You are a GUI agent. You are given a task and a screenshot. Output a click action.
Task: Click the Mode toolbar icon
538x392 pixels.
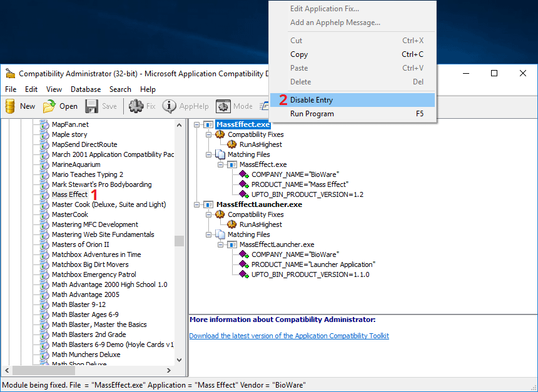tap(223, 106)
